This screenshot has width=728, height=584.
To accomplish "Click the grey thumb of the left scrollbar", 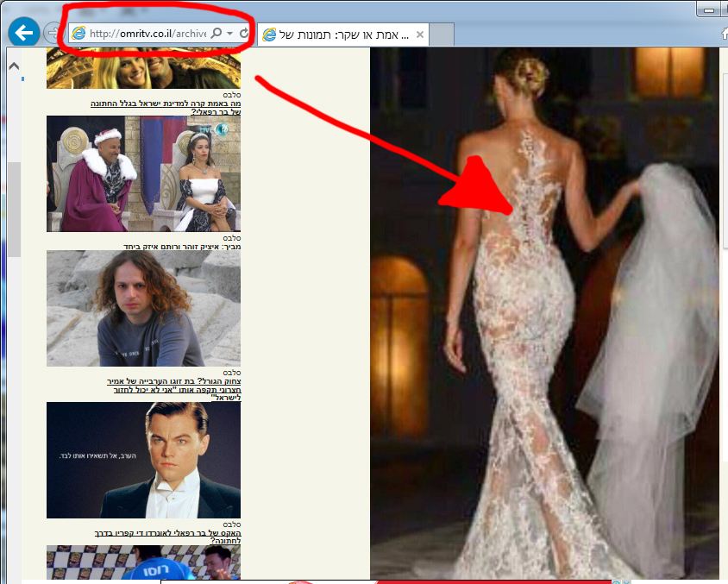I will point(14,209).
